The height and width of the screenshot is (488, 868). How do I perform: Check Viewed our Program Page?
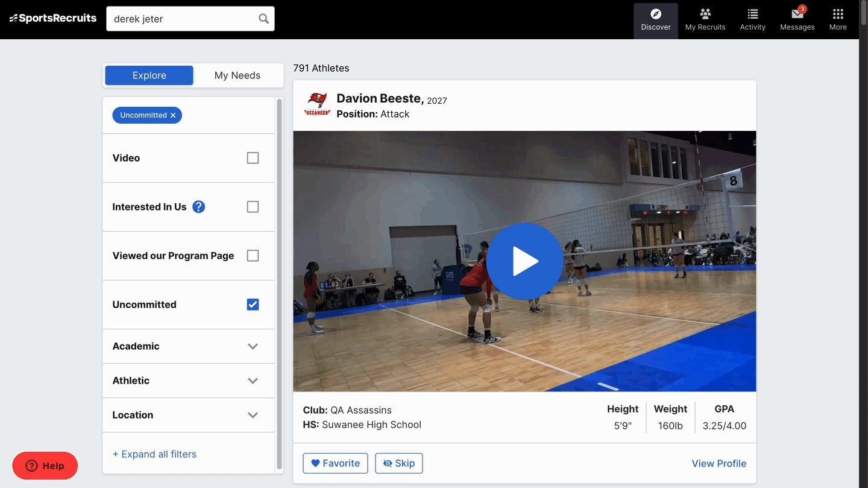click(x=253, y=256)
